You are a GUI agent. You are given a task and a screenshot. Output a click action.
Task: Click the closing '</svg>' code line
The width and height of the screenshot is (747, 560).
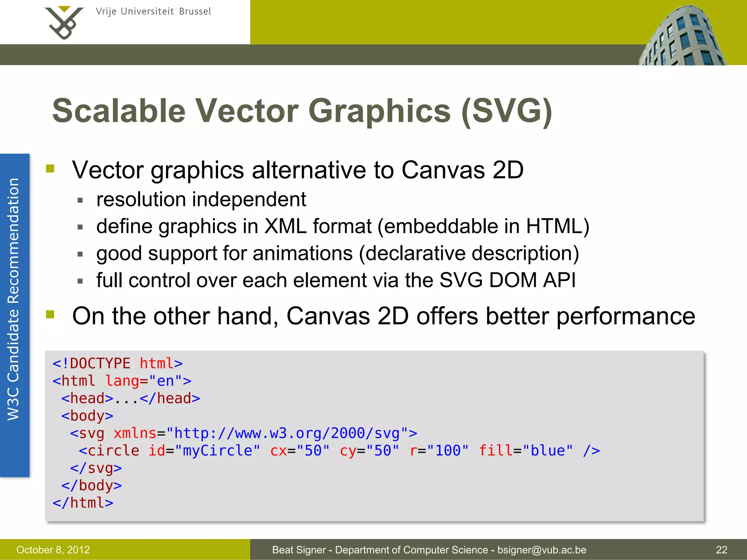pos(96,468)
